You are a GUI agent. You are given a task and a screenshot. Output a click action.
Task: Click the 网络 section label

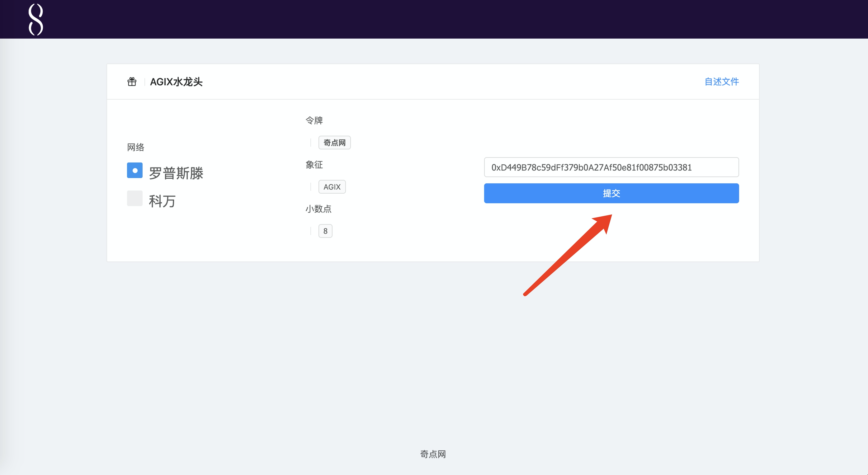point(135,147)
